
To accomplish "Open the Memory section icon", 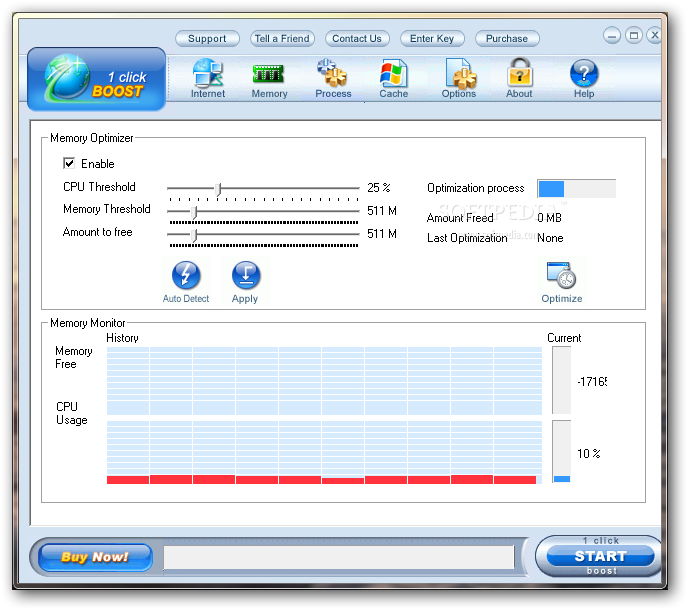I will point(269,81).
